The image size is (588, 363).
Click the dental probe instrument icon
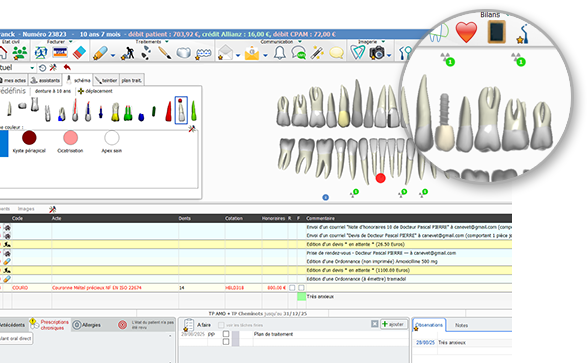(523, 34)
